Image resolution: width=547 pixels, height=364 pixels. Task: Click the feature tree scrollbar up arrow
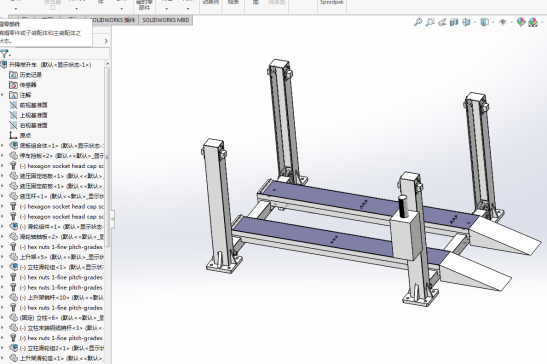pyautogui.click(x=107, y=64)
